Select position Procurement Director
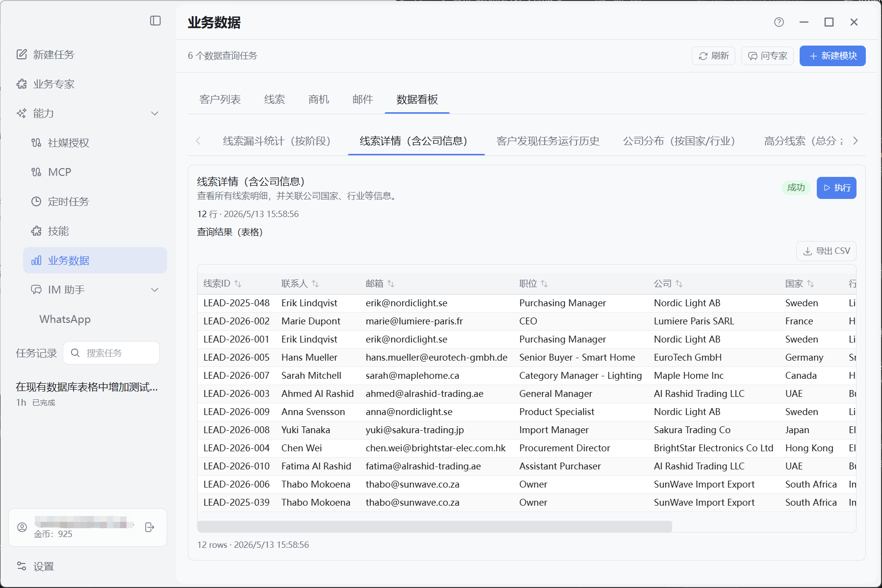The width and height of the screenshot is (882, 588). pyautogui.click(x=565, y=448)
